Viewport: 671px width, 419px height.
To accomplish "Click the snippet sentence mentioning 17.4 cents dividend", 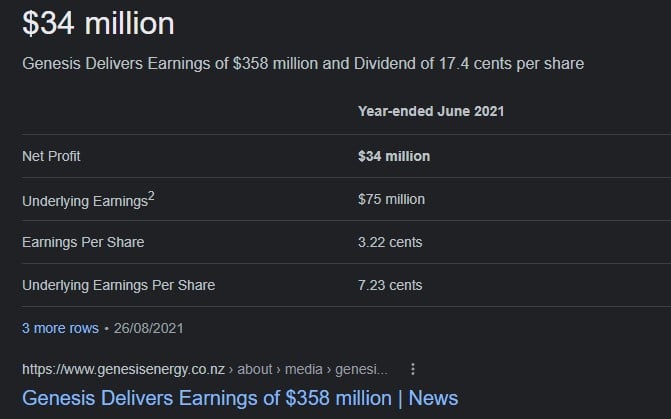I will [303, 64].
